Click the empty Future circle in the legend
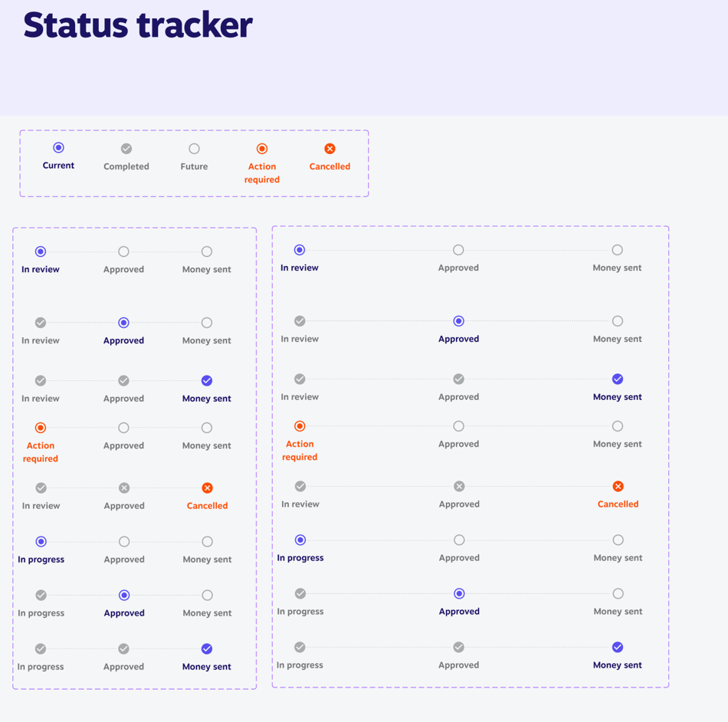This screenshot has height=722, width=728. click(x=194, y=149)
